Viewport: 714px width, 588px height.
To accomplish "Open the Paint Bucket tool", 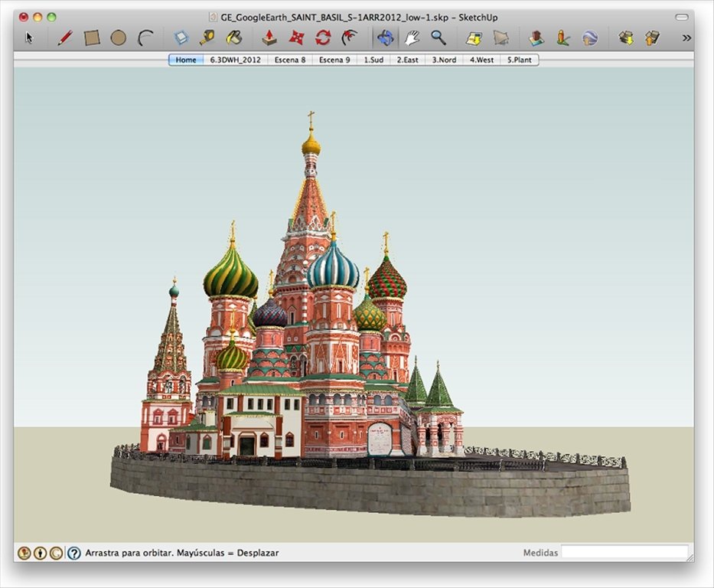I will pyautogui.click(x=233, y=38).
